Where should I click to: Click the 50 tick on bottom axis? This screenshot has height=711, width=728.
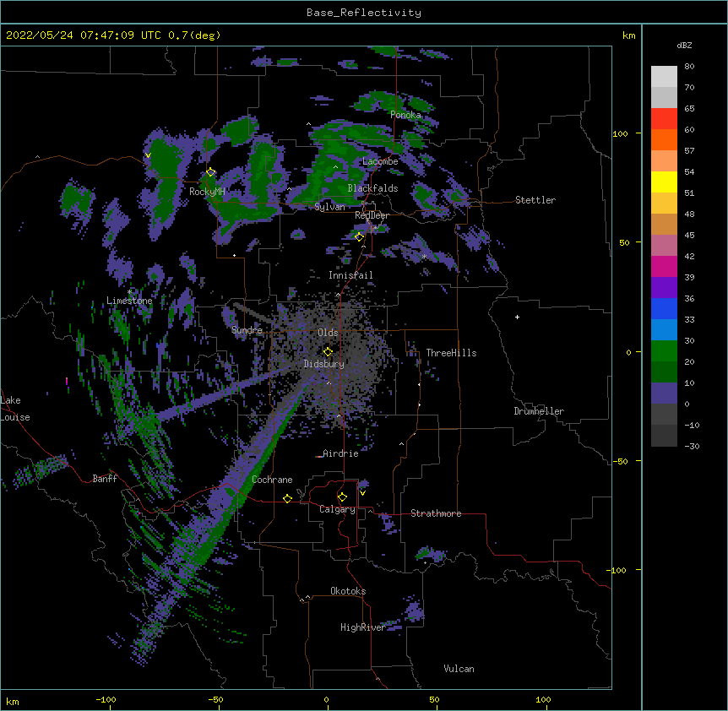(x=434, y=699)
